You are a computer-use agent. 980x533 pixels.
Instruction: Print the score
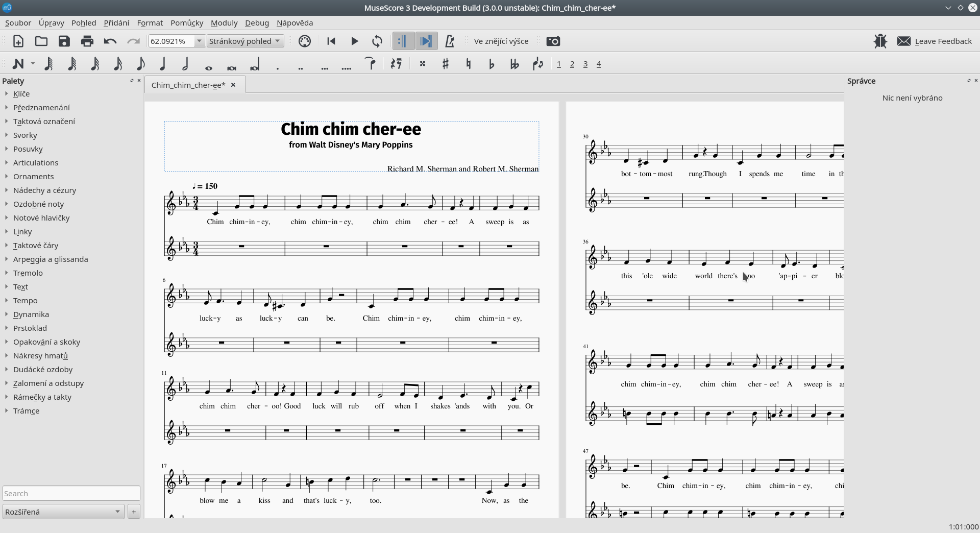87,41
